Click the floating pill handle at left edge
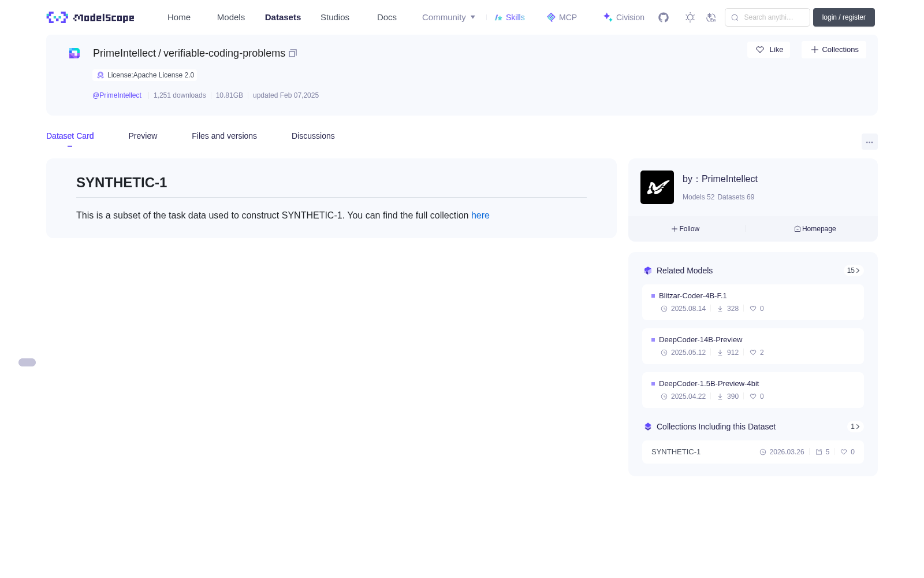Screen dimensions: 924x578 pos(27,362)
